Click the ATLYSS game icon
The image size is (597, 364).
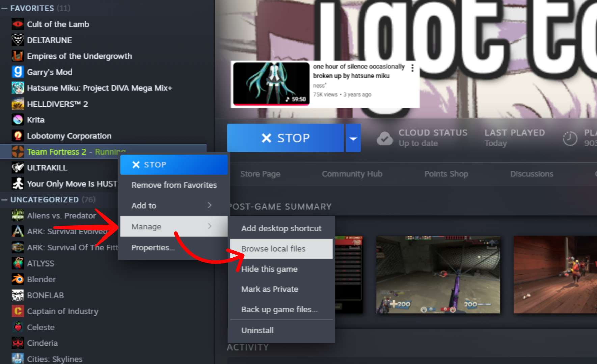pos(18,263)
